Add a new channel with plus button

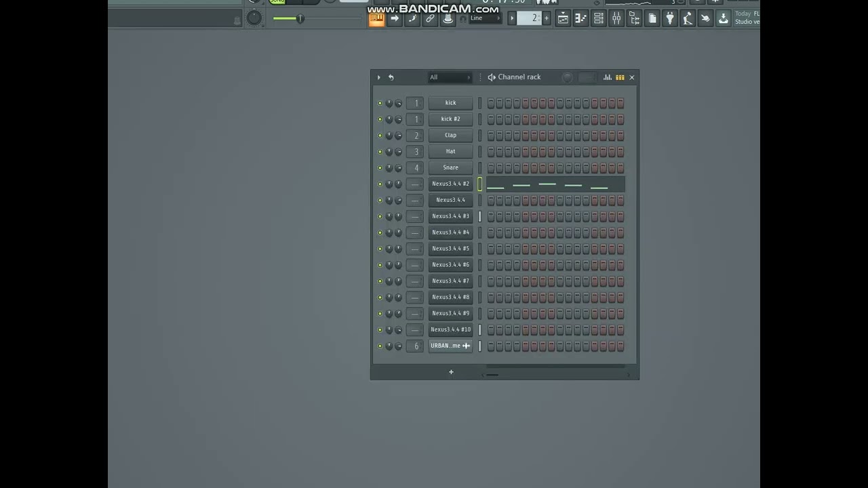click(x=451, y=371)
